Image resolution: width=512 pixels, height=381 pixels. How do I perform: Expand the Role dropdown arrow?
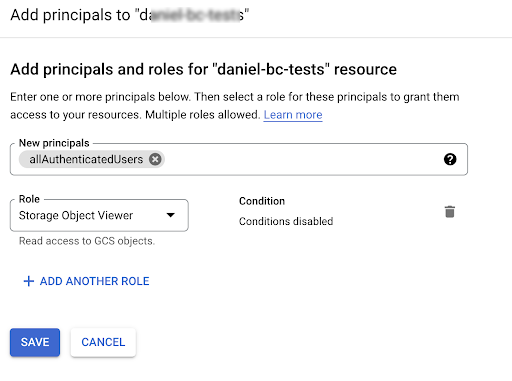[x=171, y=215]
